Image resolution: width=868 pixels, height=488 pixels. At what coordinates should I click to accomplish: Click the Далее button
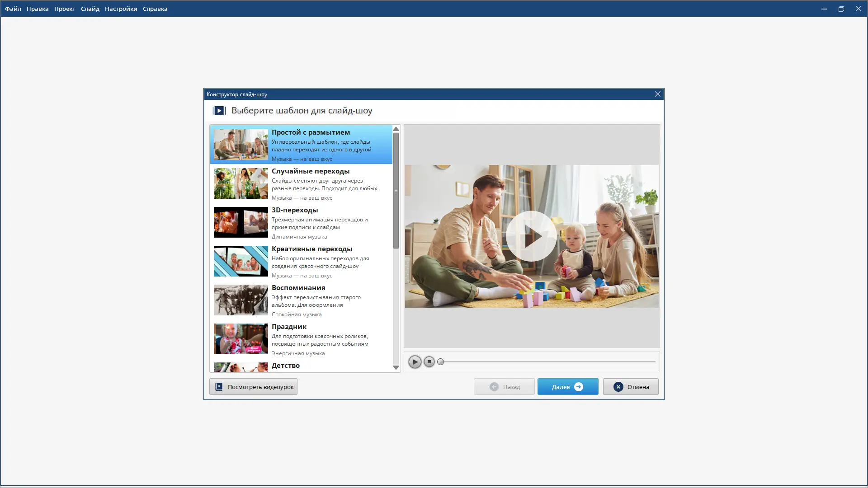click(567, 387)
